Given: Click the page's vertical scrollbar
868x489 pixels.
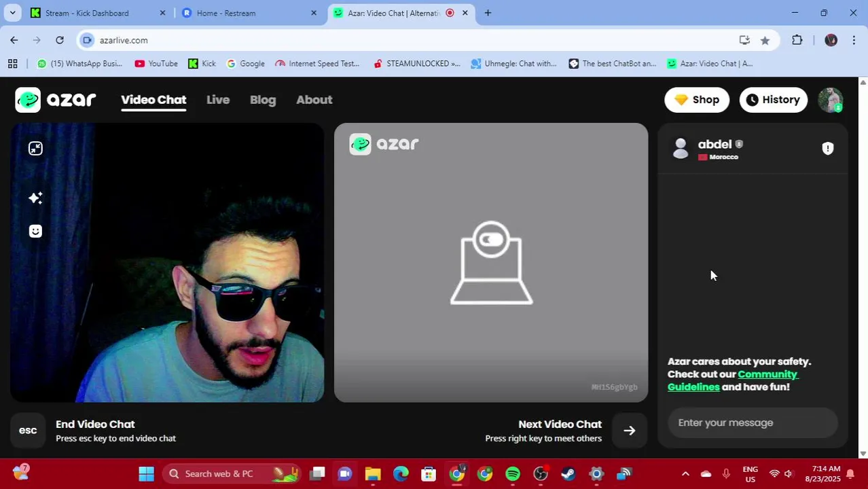Looking at the screenshot, I should point(863,268).
